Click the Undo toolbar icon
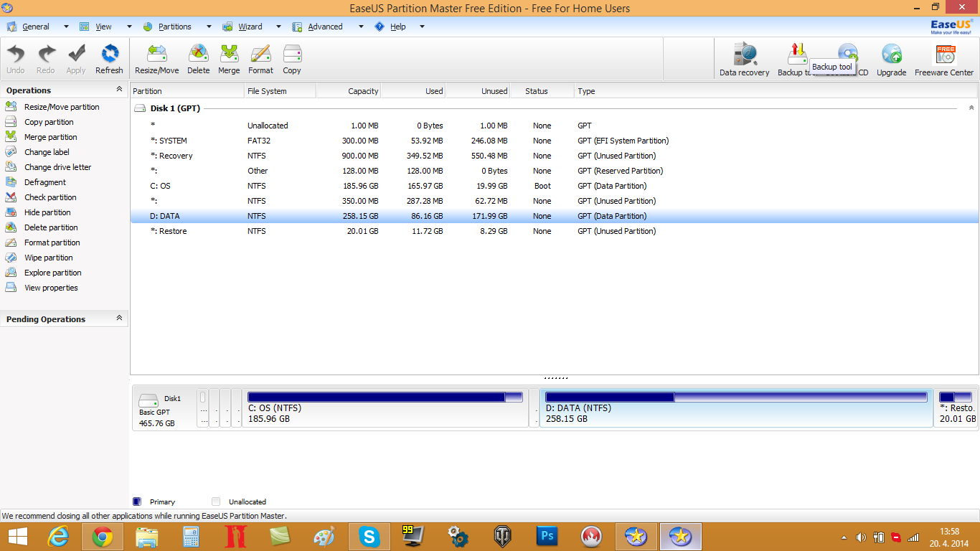Viewport: 980px width, 551px height. click(x=16, y=59)
